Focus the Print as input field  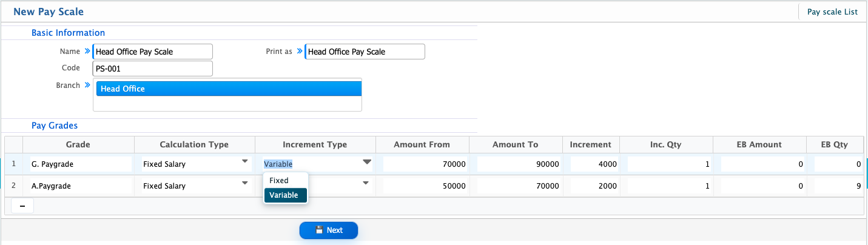pyautogui.click(x=365, y=52)
